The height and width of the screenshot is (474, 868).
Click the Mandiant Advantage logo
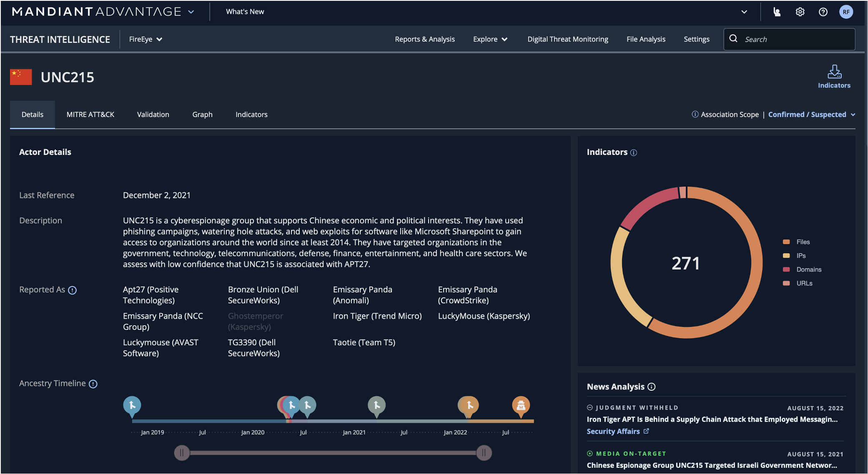97,12
